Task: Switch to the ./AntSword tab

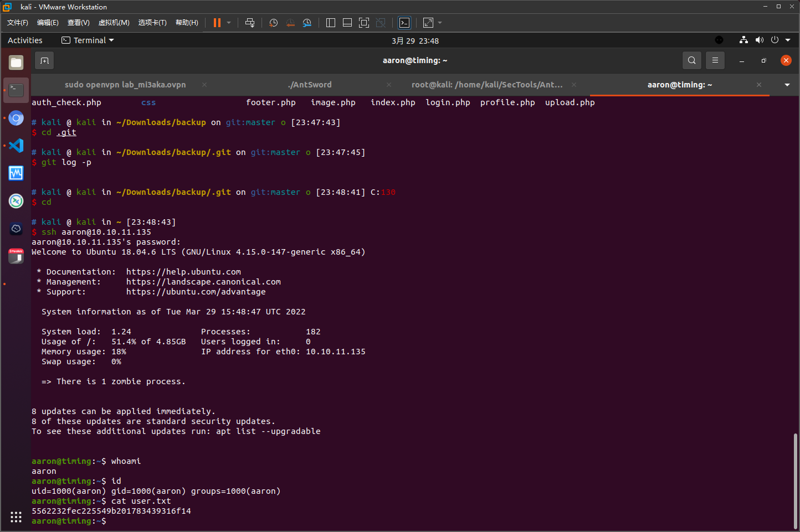Action: click(x=310, y=85)
